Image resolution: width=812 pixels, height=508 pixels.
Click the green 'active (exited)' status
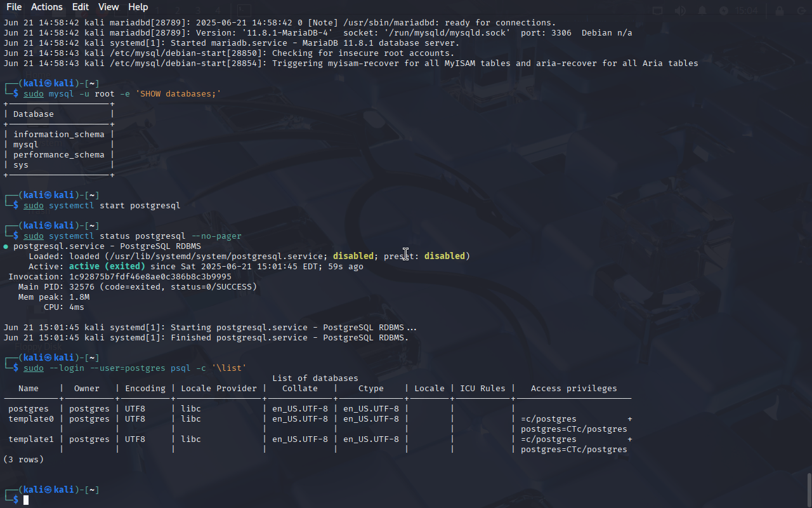tap(107, 267)
